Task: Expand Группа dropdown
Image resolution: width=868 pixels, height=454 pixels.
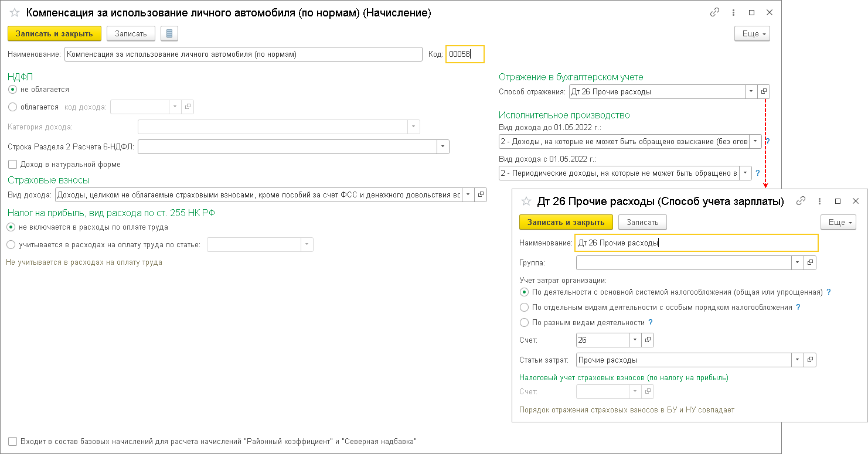Action: tap(797, 262)
